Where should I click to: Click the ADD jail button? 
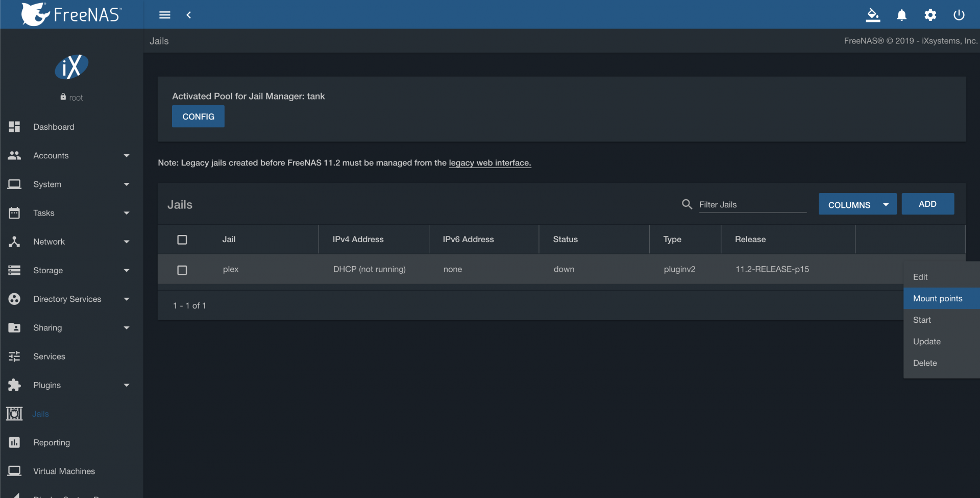click(927, 204)
